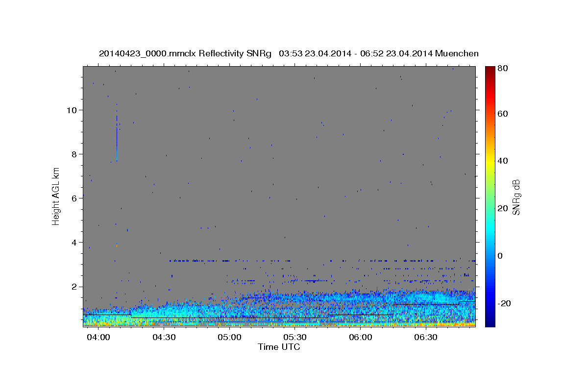Click the height tick label 4
The image size is (588, 392).
tap(74, 242)
